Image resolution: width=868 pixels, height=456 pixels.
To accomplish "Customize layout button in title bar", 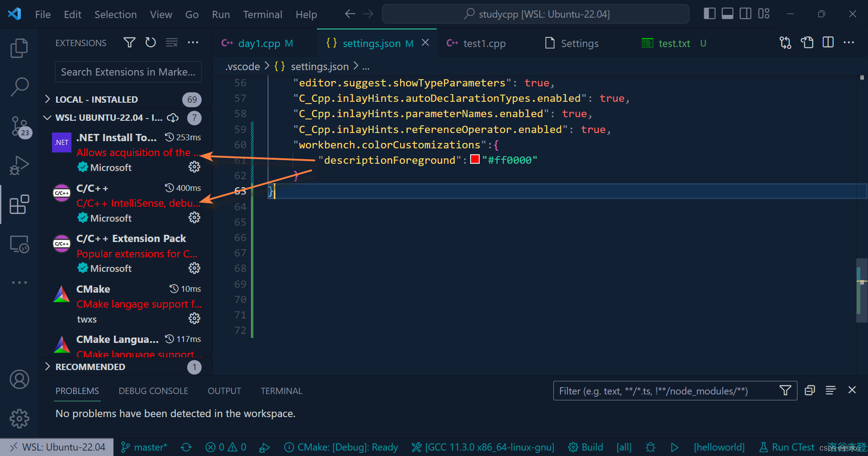I will coord(764,14).
